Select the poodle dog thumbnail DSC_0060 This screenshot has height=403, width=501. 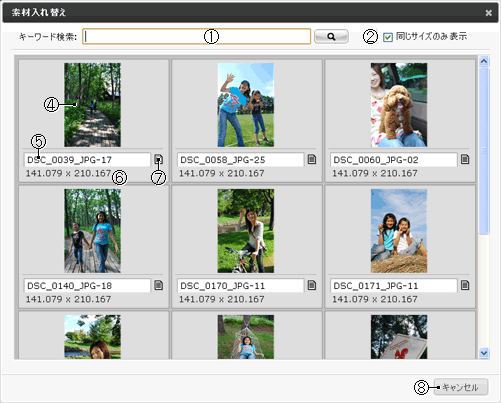[x=399, y=105]
